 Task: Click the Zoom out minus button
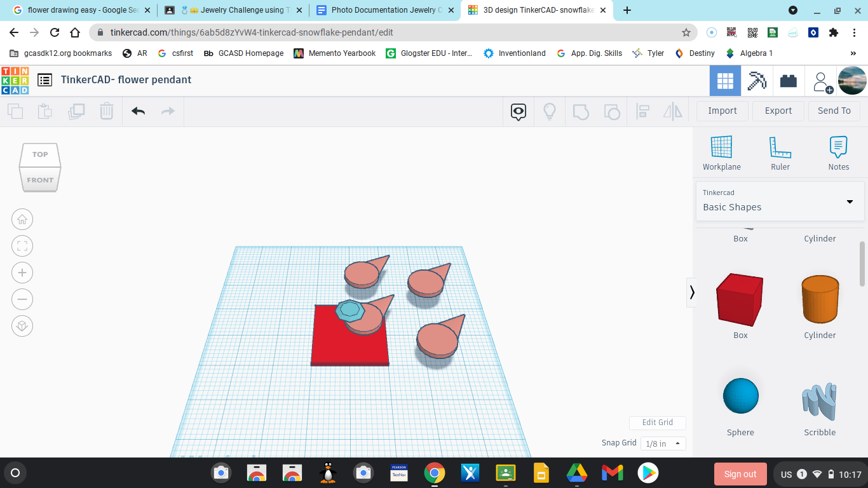tap(22, 299)
